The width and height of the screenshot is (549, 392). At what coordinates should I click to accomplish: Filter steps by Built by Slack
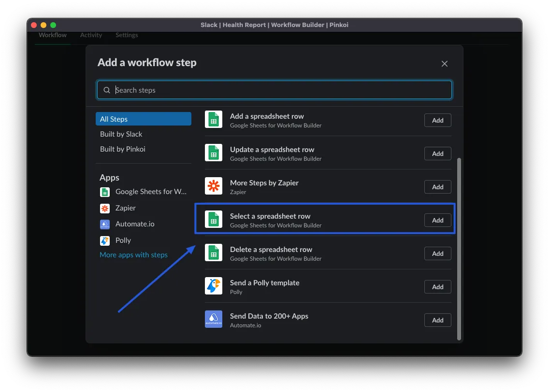coord(121,134)
